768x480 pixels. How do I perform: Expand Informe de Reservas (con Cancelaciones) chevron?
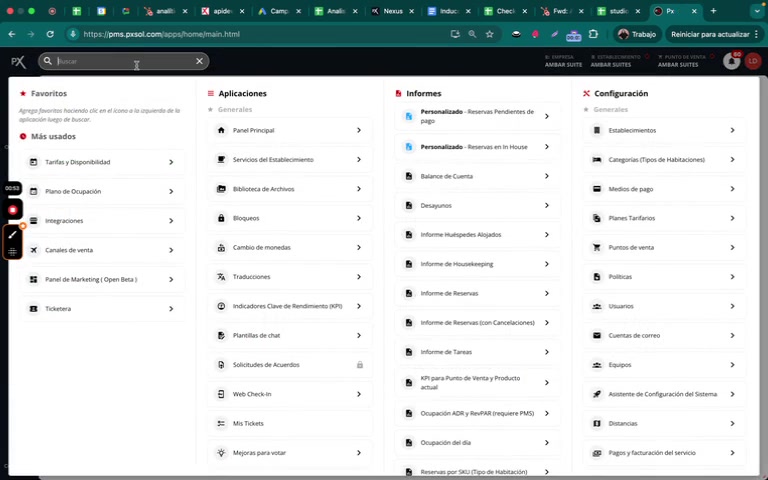[x=547, y=323]
